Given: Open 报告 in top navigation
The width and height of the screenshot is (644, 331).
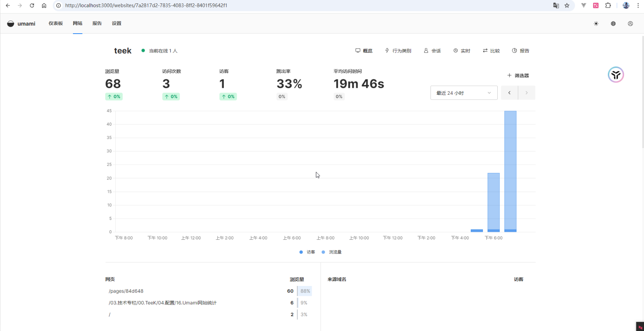Looking at the screenshot, I should tap(97, 23).
